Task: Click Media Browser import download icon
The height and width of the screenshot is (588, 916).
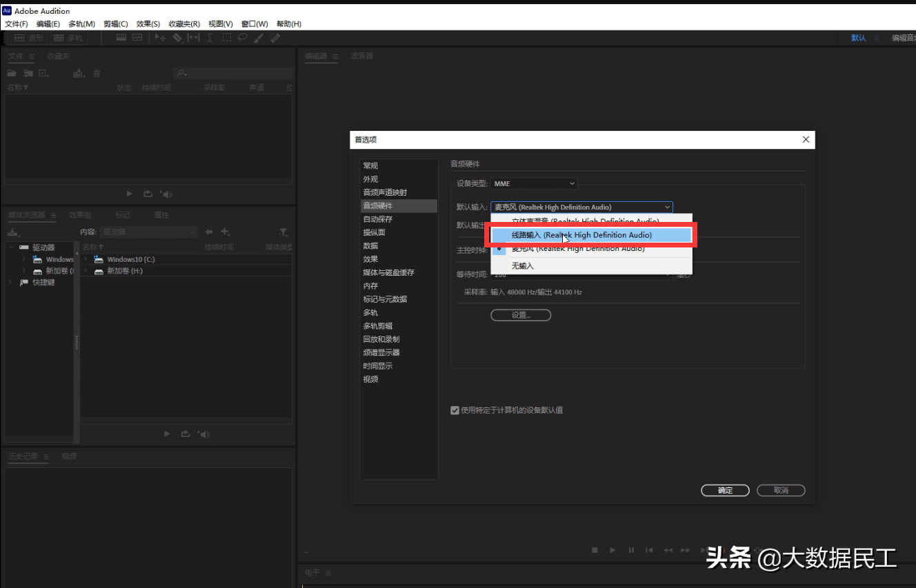Action: (x=12, y=232)
